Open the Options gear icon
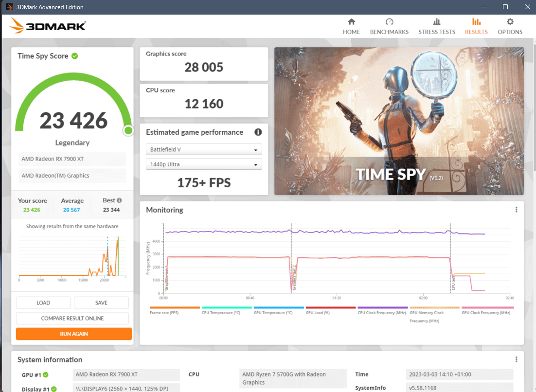536x392 pixels. click(510, 22)
